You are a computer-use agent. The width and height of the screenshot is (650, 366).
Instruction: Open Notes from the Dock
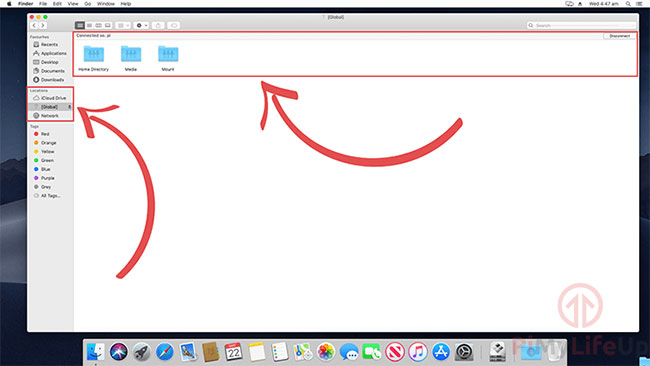pyautogui.click(x=257, y=352)
